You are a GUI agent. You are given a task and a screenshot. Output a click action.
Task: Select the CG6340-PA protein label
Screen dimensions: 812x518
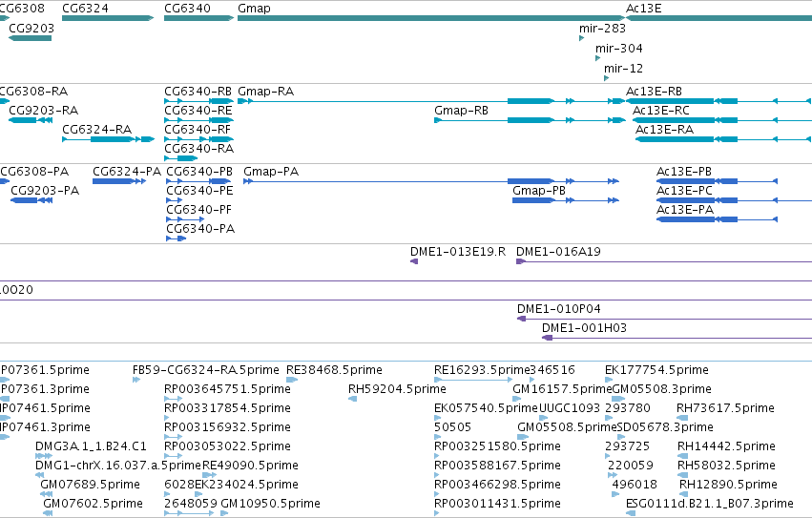[200, 229]
